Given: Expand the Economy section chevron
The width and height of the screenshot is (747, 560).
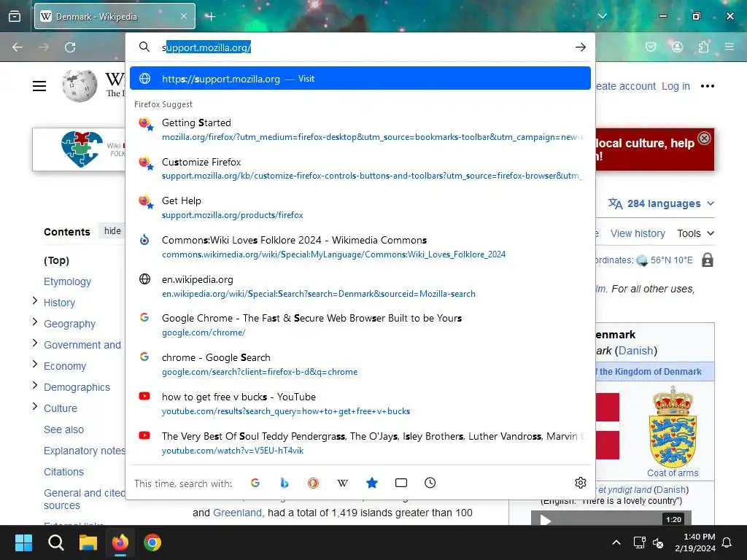Looking at the screenshot, I should pyautogui.click(x=35, y=364).
